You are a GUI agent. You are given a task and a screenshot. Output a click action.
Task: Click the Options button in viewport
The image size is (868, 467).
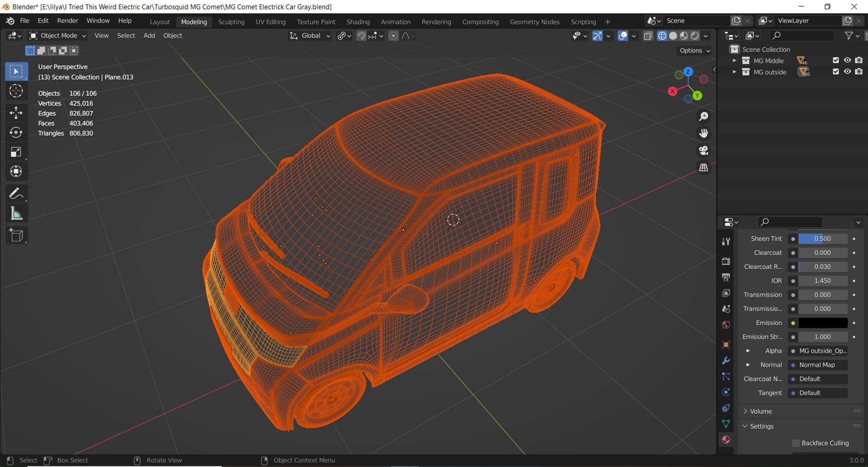click(x=695, y=51)
